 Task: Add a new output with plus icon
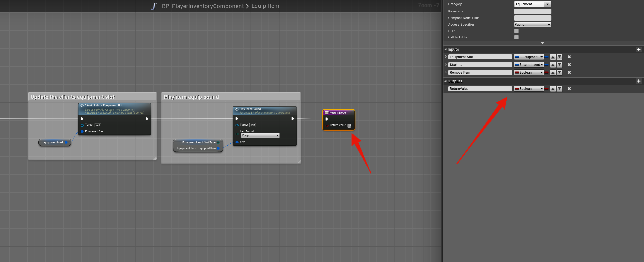638,81
